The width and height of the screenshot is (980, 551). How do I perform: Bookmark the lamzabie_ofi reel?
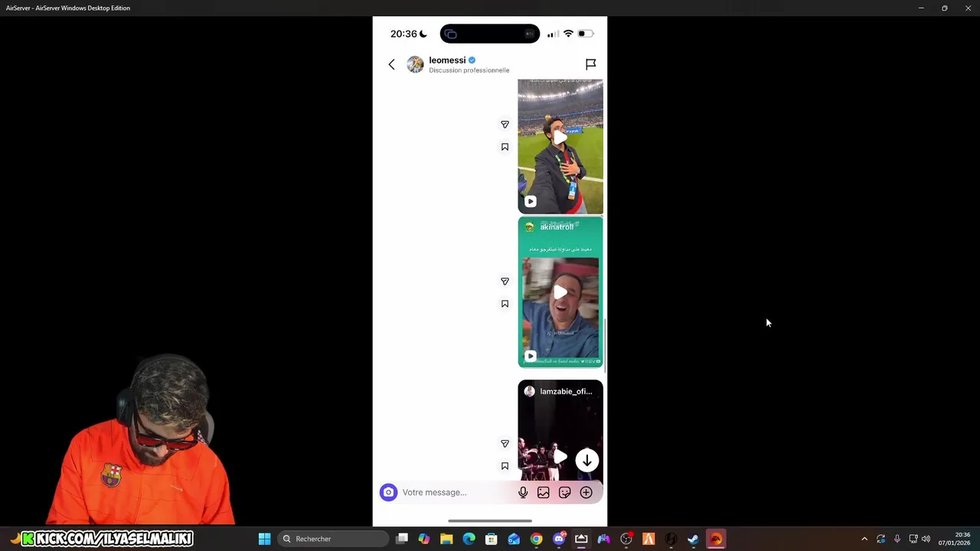pyautogui.click(x=505, y=466)
